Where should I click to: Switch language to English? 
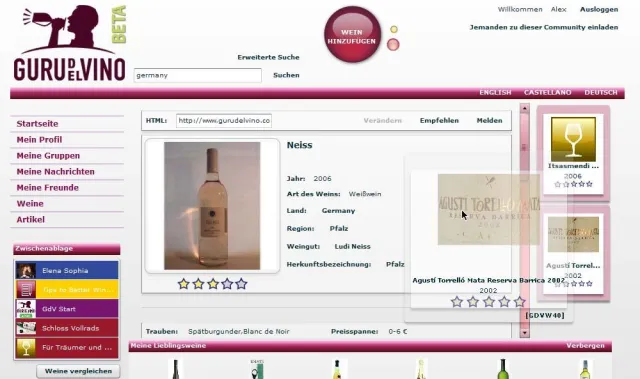point(495,93)
